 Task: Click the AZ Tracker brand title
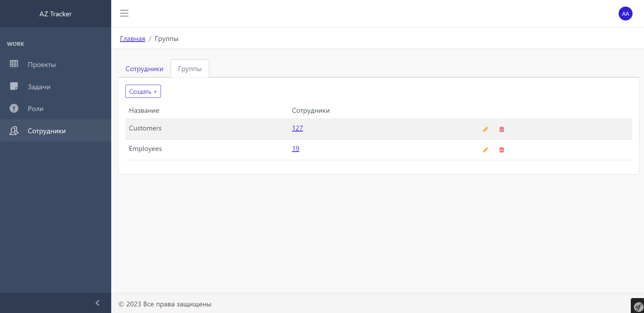[x=56, y=14]
